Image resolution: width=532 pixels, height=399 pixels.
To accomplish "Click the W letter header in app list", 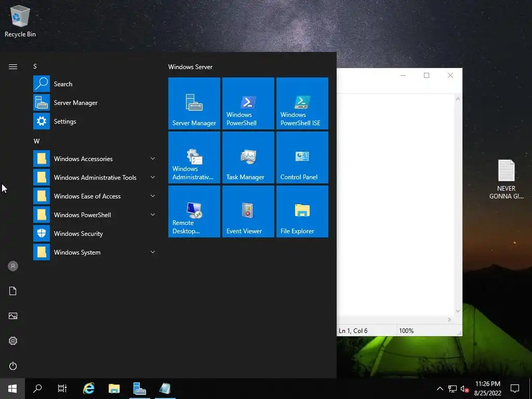I will [36, 141].
